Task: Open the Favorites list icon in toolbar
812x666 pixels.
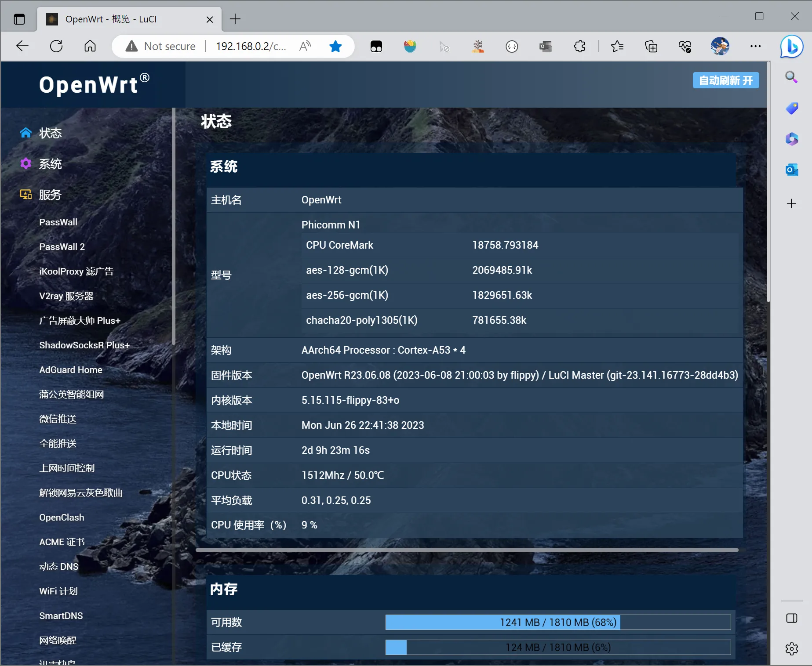Action: tap(617, 46)
